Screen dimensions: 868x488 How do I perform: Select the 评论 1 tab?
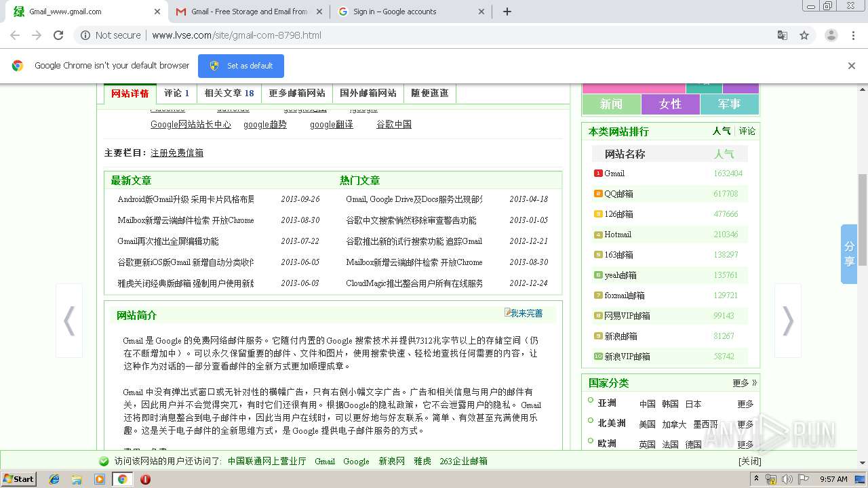click(176, 94)
